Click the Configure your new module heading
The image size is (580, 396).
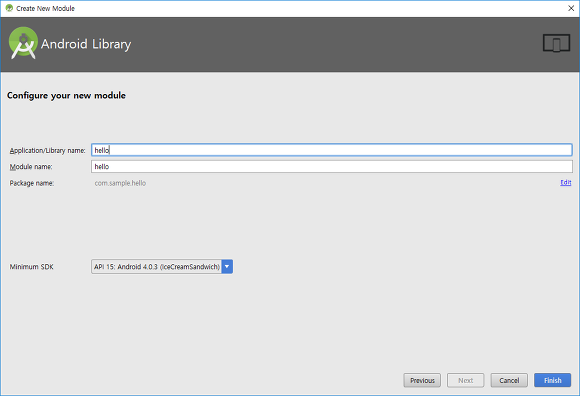(66, 95)
